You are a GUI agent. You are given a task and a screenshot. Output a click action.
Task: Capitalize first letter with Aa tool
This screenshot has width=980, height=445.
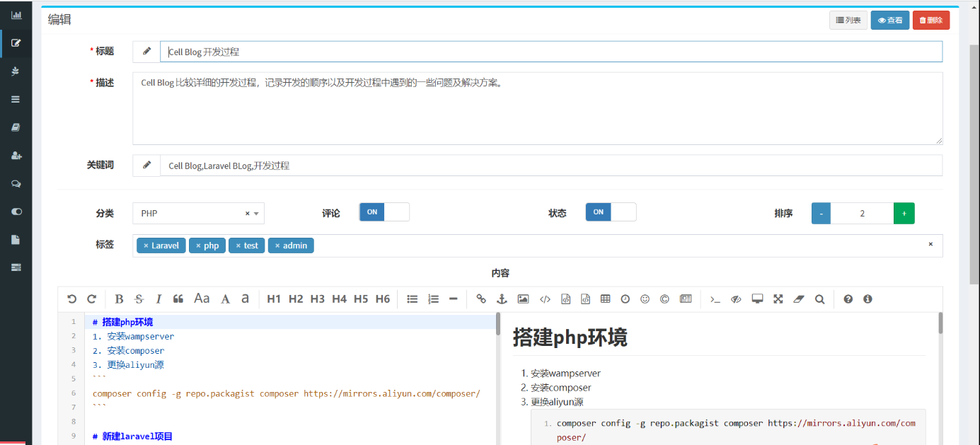click(202, 299)
